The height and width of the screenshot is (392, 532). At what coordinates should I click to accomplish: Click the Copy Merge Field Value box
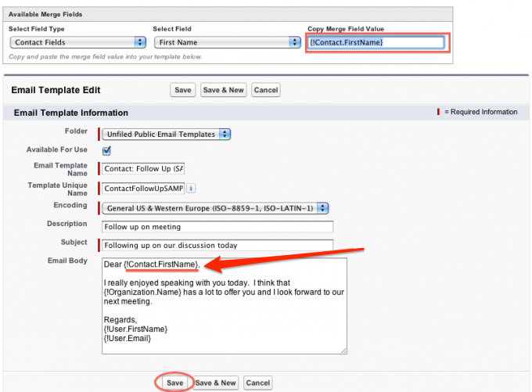point(376,42)
